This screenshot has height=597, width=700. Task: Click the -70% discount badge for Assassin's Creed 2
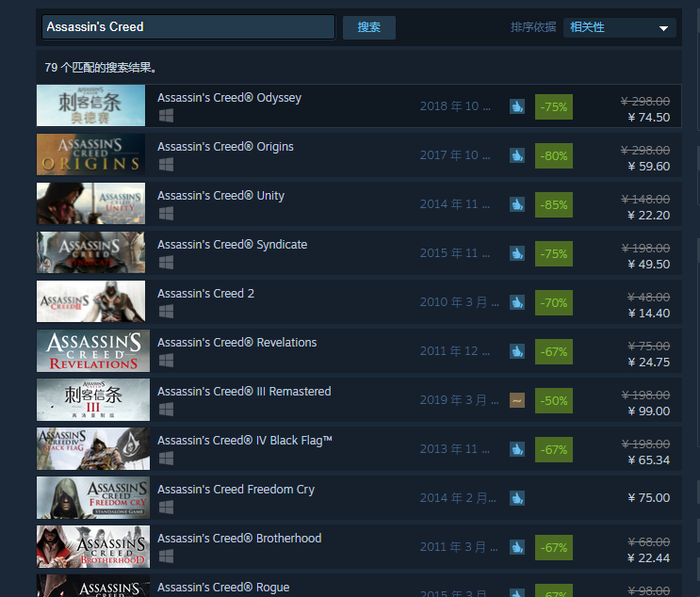(553, 302)
